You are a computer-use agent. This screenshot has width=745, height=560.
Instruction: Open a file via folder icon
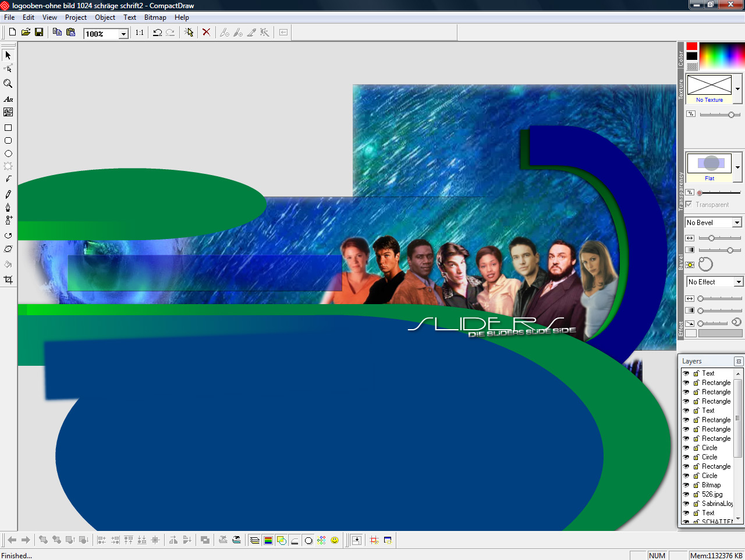(26, 32)
